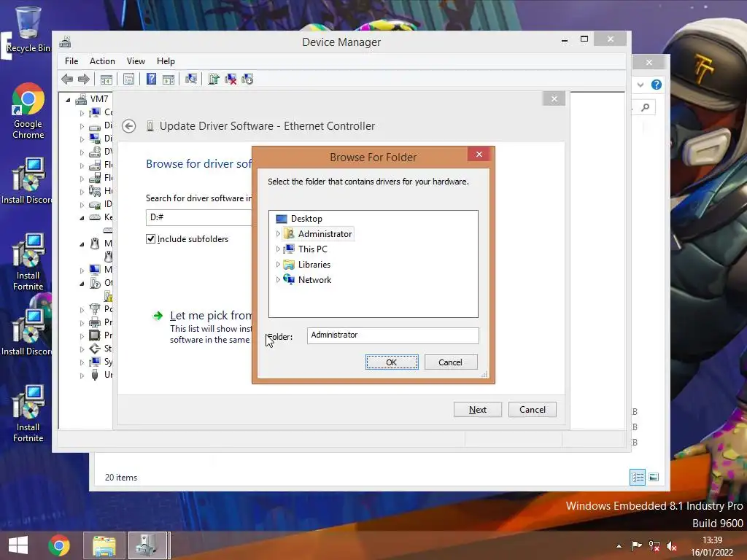Click the Show/Hide Console Tree toolbar icon
The width and height of the screenshot is (747, 560).
107,79
